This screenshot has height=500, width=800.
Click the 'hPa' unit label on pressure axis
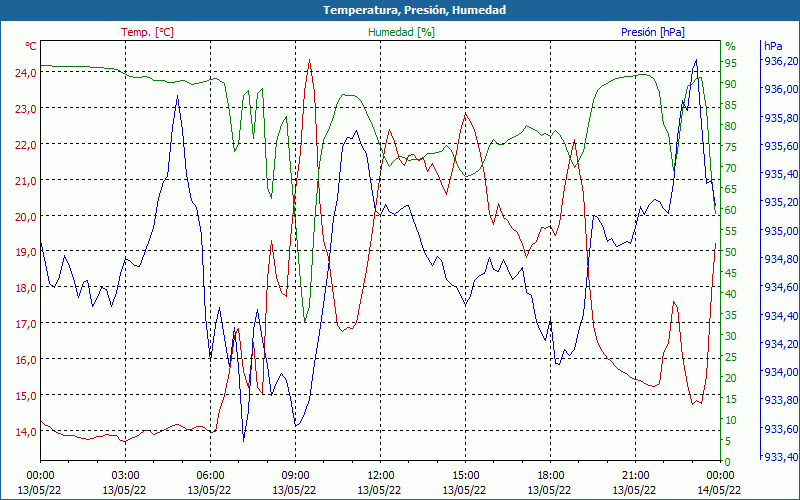coord(773,46)
